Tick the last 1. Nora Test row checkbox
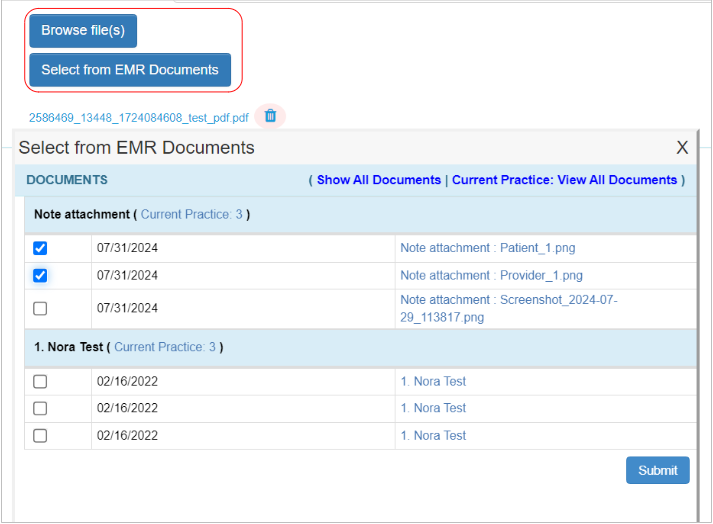Viewport: 713px width, 524px height. [40, 435]
